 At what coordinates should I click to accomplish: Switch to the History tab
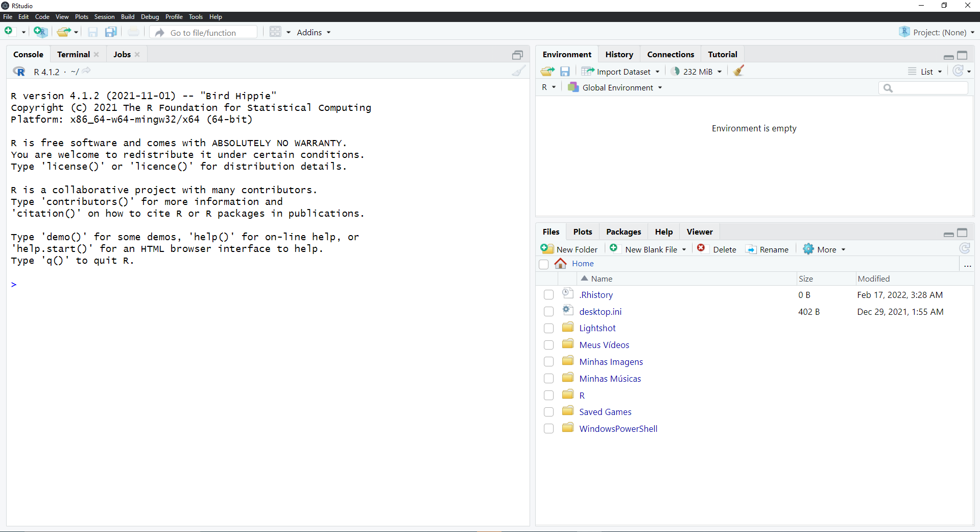coord(618,54)
